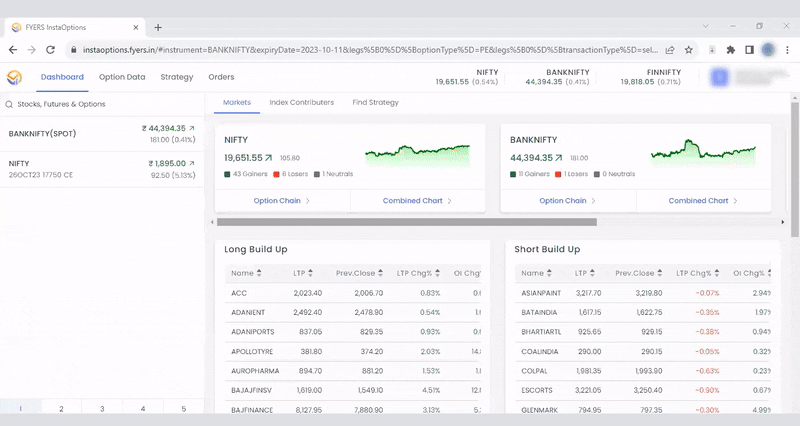The width and height of the screenshot is (800, 426).
Task: Open the Chrome three-dot menu
Action: (787, 49)
